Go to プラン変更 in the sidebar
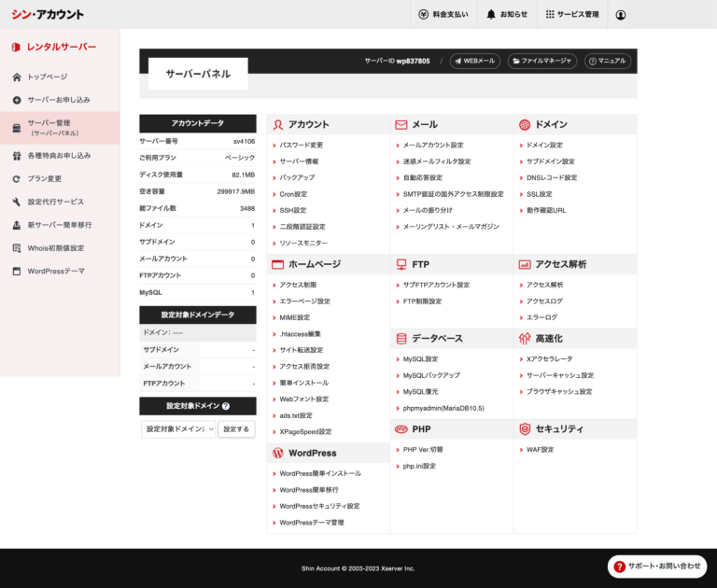The width and height of the screenshot is (717, 588). click(45, 178)
